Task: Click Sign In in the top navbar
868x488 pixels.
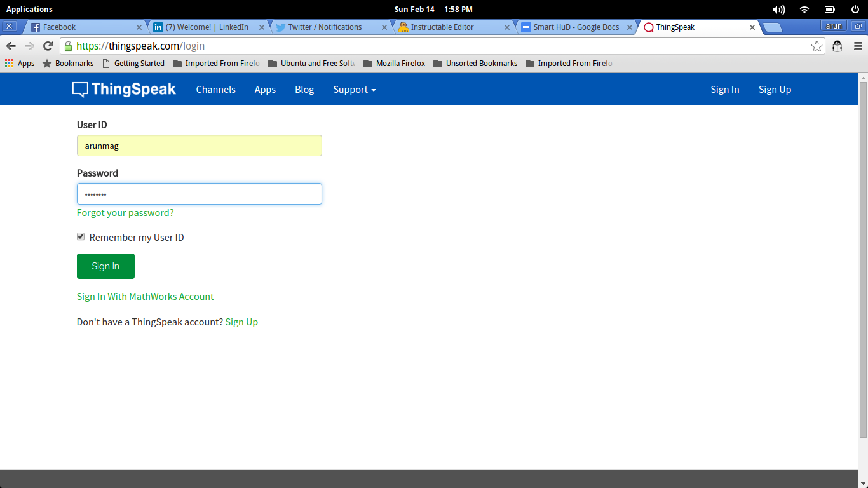Action: pyautogui.click(x=725, y=90)
